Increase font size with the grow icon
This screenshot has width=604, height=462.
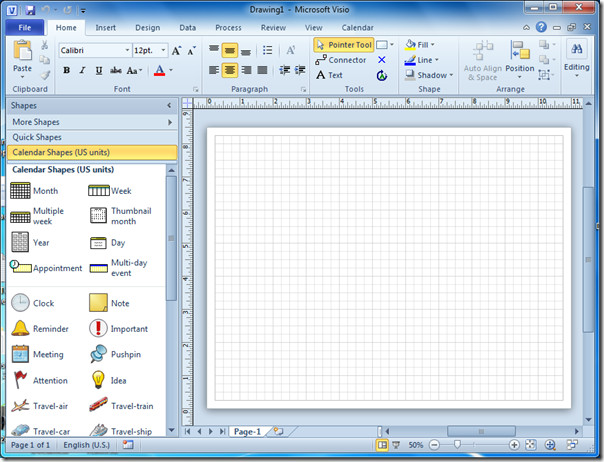coord(176,50)
